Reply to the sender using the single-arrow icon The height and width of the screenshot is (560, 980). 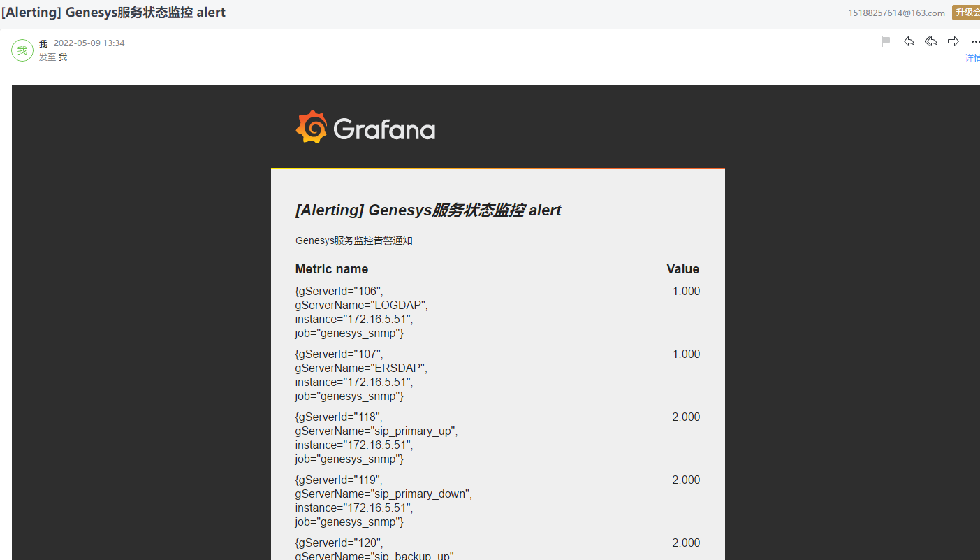[x=909, y=42]
